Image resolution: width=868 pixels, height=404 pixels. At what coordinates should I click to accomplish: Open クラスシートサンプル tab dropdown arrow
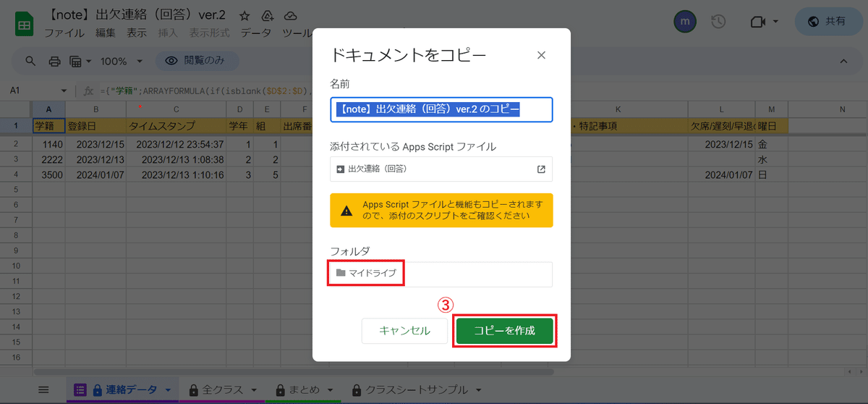(478, 390)
